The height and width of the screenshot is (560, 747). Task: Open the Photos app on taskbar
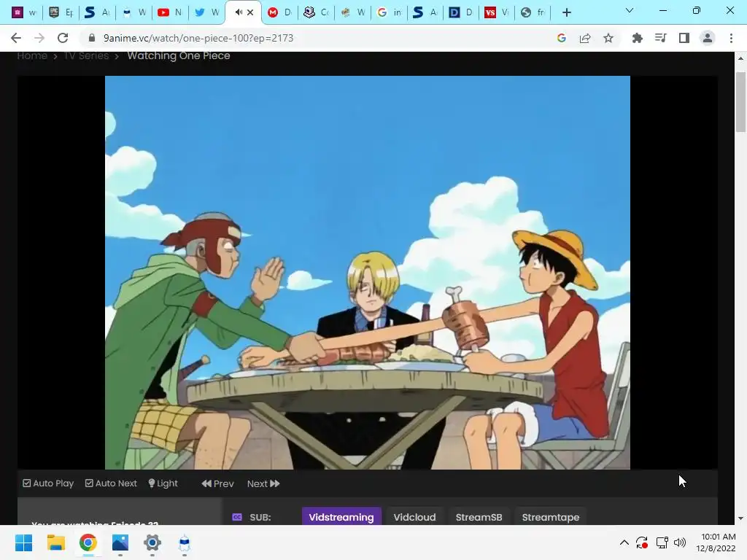click(x=120, y=542)
